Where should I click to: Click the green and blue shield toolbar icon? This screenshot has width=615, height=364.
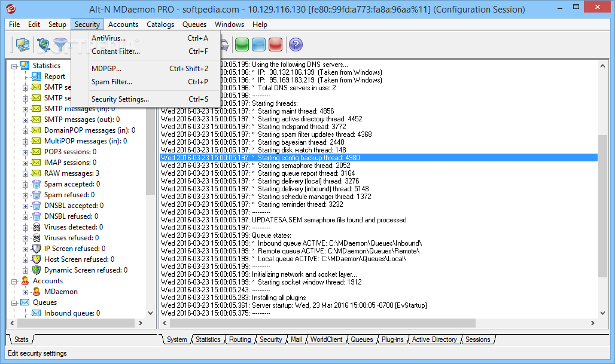(43, 45)
